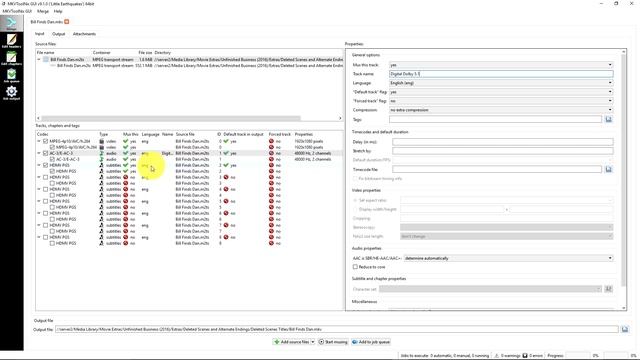
Task: Collapse the MPEG-4 video track tree node
Action: click(x=39, y=141)
